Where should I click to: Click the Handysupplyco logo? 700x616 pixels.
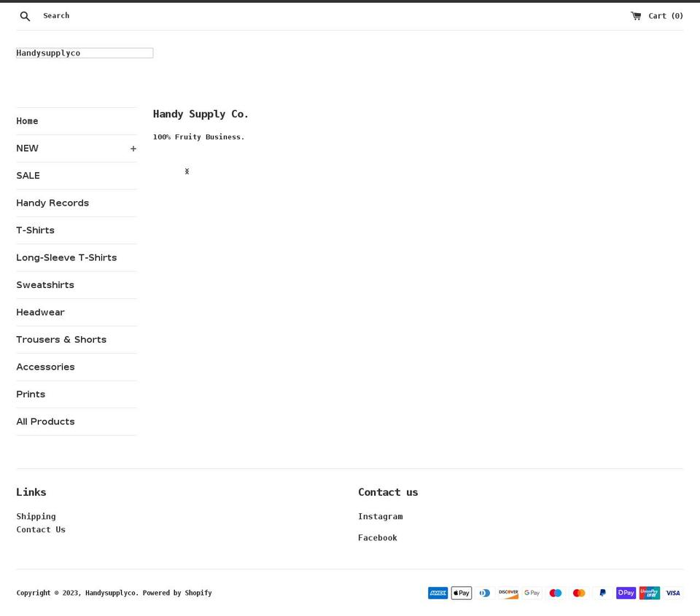click(48, 52)
